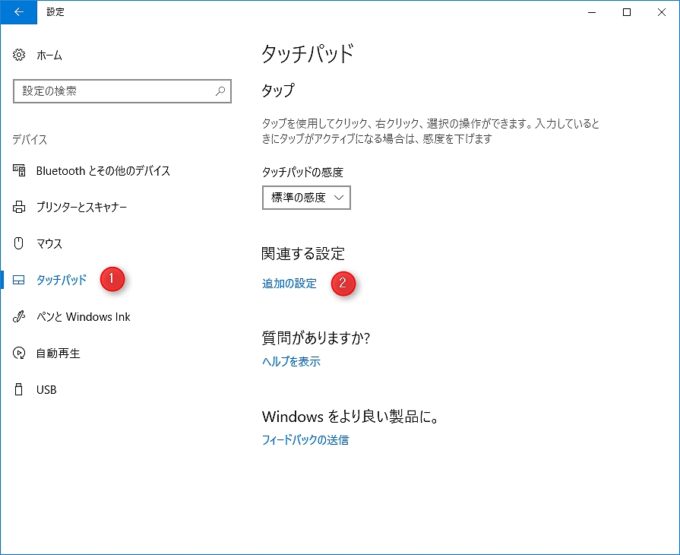Close the 設定 window
Image resolution: width=680 pixels, height=555 pixels.
click(x=660, y=12)
